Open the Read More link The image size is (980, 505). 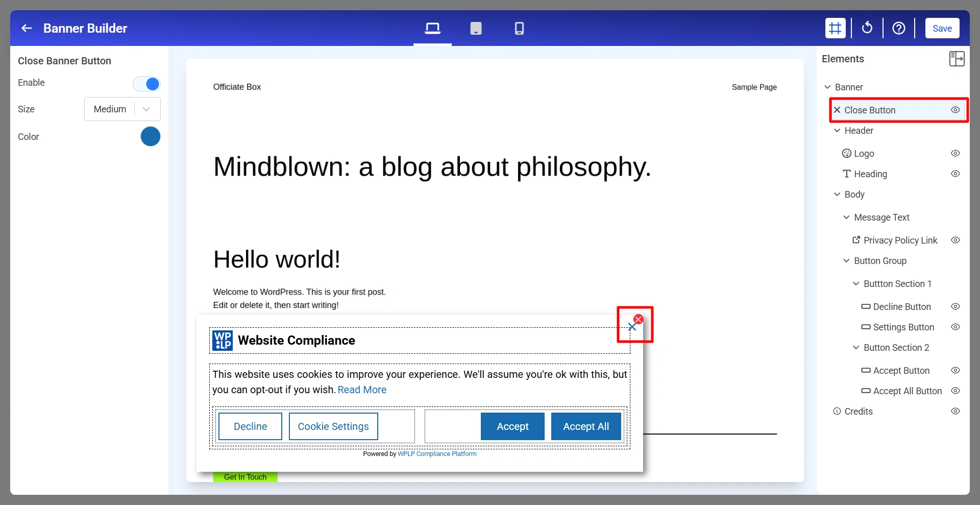pyautogui.click(x=362, y=390)
